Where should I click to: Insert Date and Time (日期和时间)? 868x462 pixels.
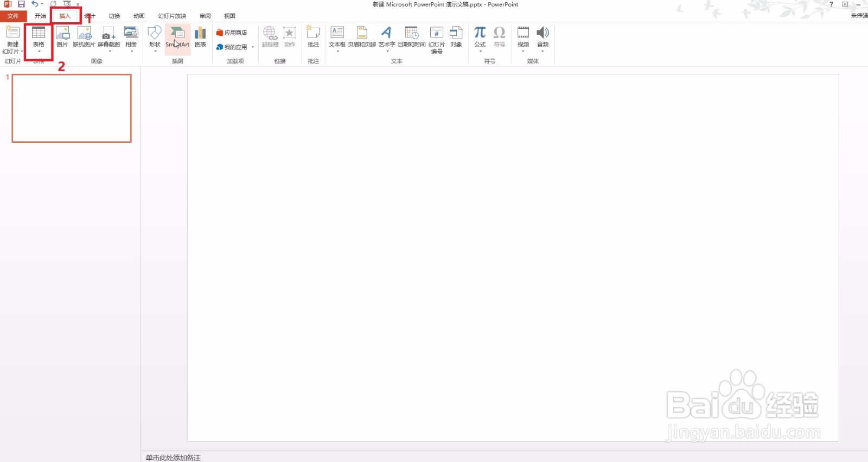point(412,36)
